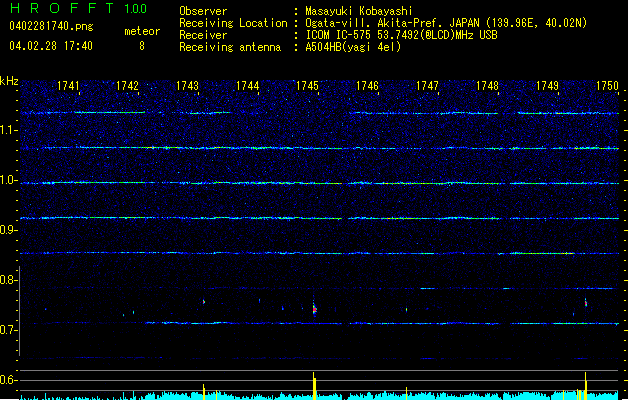Click the Observer label
Screen dimensions: 629x400
click(x=203, y=11)
